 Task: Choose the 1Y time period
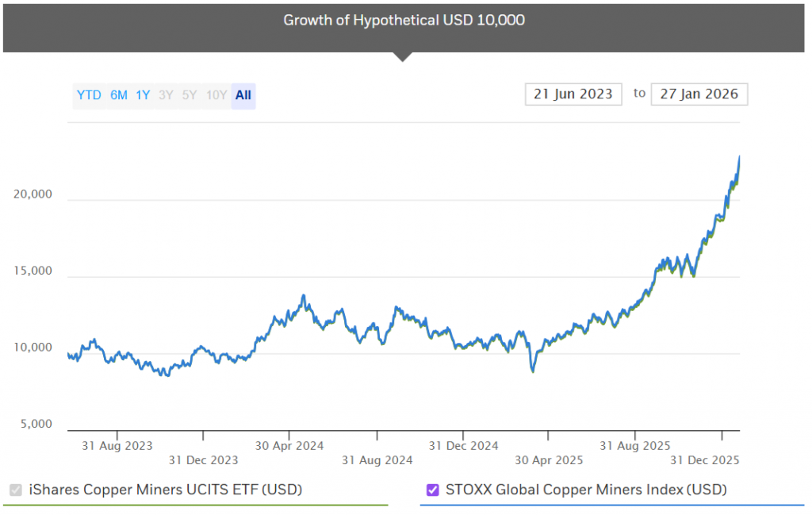(x=143, y=95)
